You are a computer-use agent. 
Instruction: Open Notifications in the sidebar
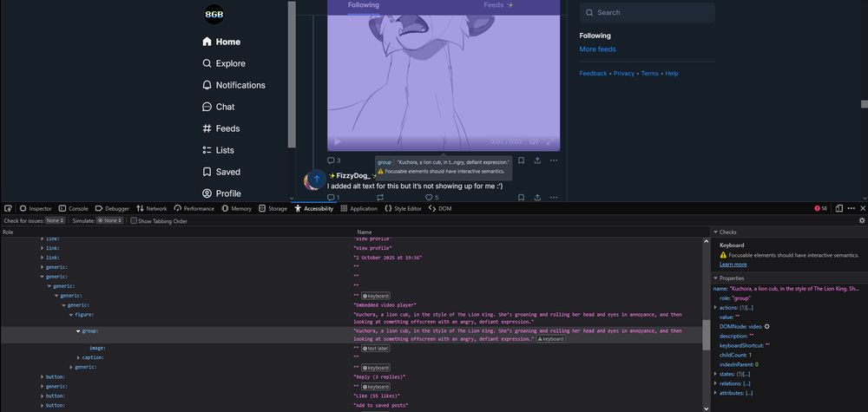tap(233, 85)
